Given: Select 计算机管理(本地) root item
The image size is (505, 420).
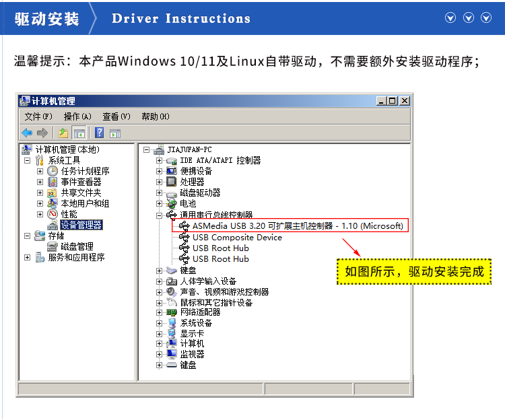Looking at the screenshot, I should pos(67,149).
